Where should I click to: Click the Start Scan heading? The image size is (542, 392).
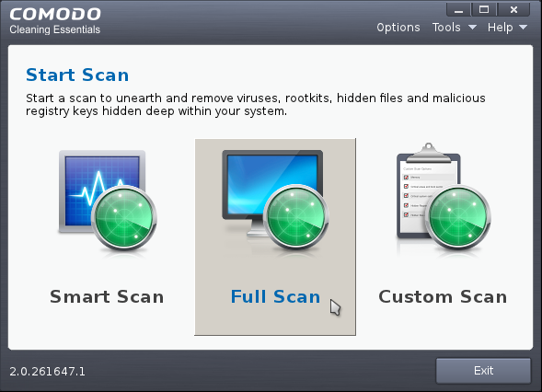pos(77,75)
